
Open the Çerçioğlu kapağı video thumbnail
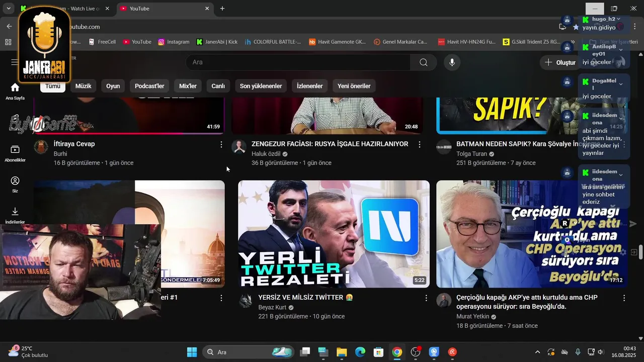click(532, 234)
